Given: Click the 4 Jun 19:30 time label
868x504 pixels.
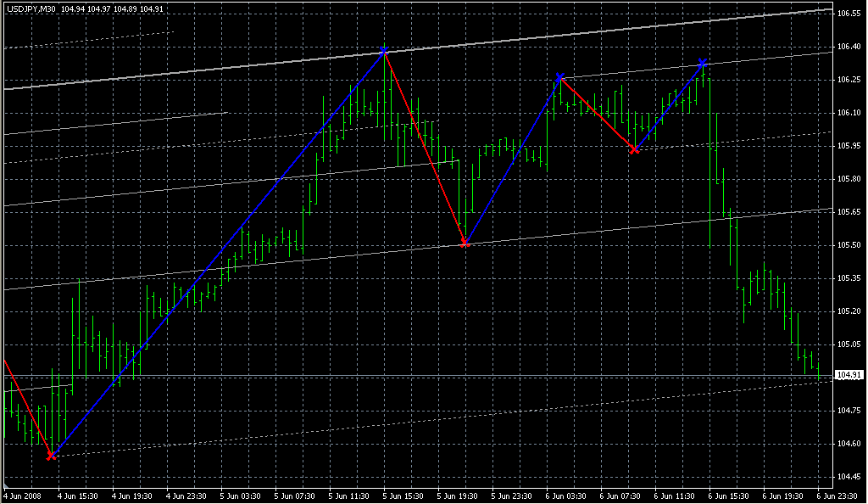Looking at the screenshot, I should click(131, 496).
